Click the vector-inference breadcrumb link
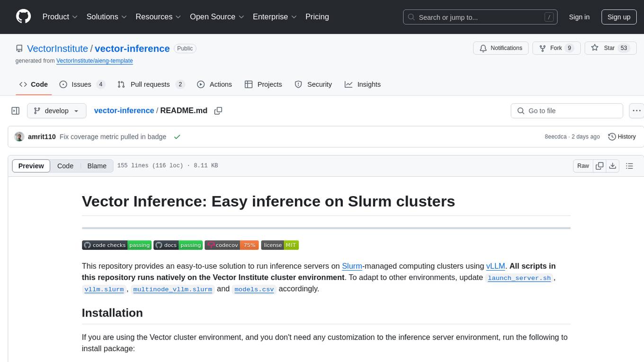 (124, 110)
